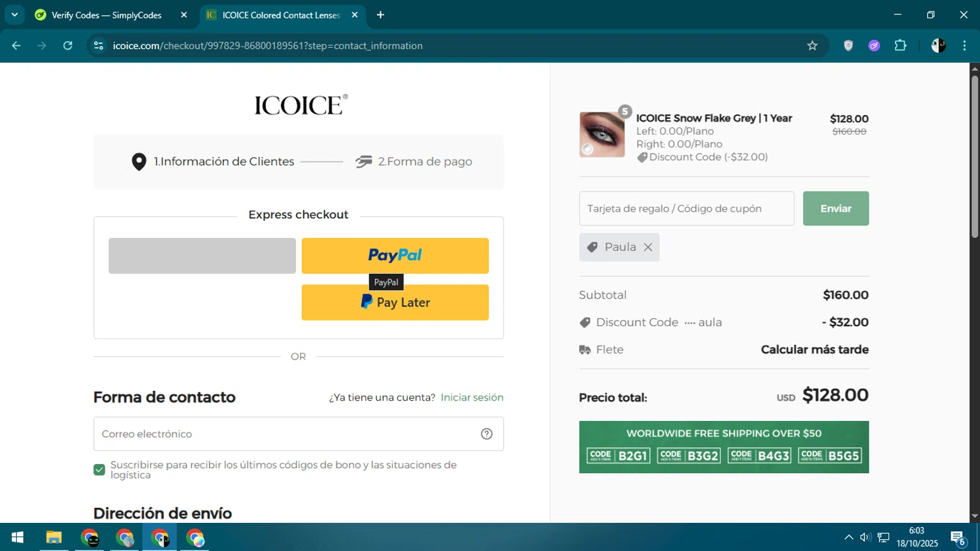This screenshot has height=551, width=980.
Task: Open a new browser tab
Action: [381, 15]
